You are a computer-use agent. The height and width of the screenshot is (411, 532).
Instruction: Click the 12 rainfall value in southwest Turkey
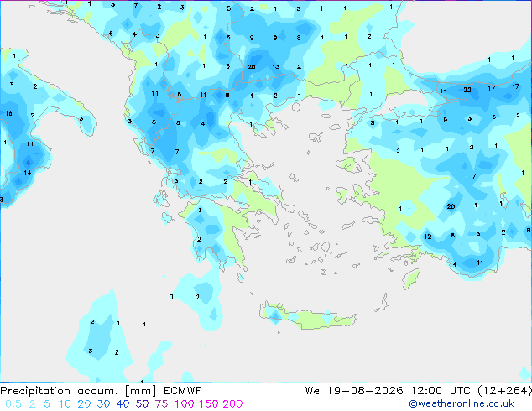[427, 237]
